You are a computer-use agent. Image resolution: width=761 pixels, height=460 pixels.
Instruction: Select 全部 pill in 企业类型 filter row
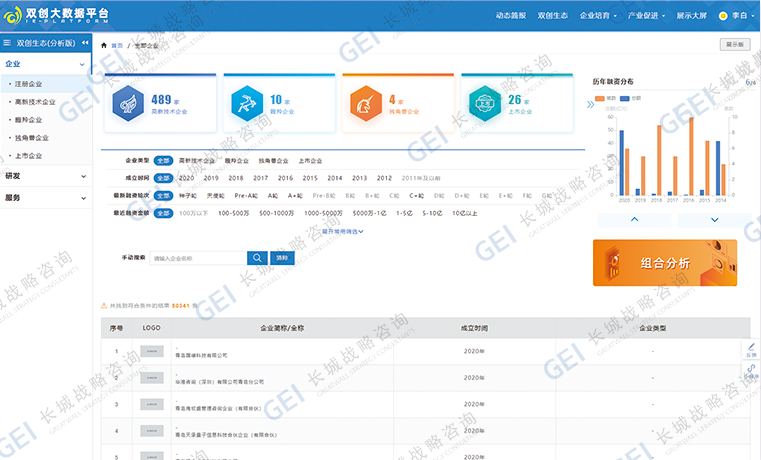point(163,161)
